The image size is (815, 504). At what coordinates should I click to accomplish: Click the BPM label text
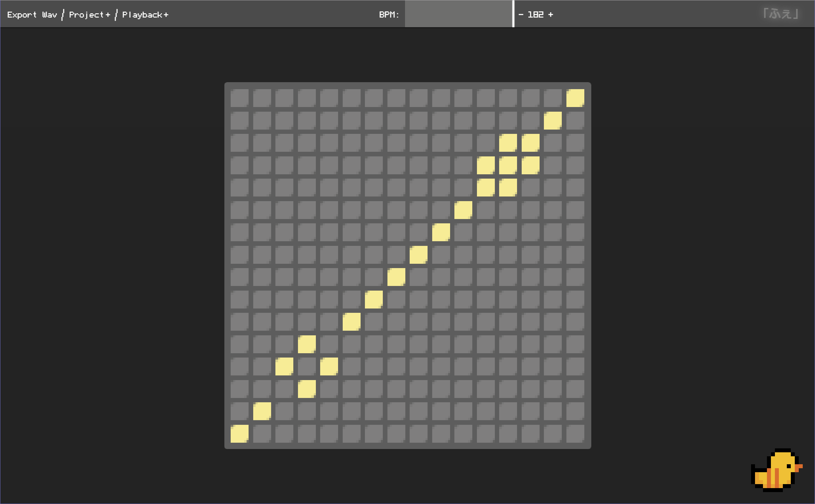coord(389,15)
